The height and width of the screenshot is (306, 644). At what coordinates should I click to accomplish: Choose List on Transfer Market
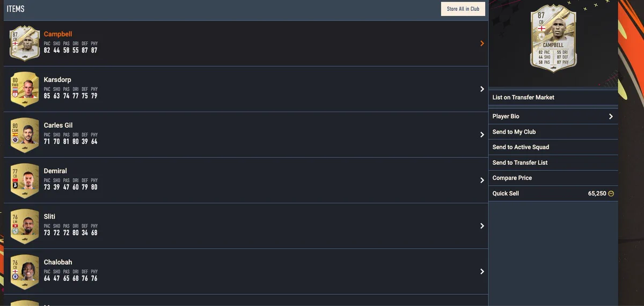click(x=553, y=98)
